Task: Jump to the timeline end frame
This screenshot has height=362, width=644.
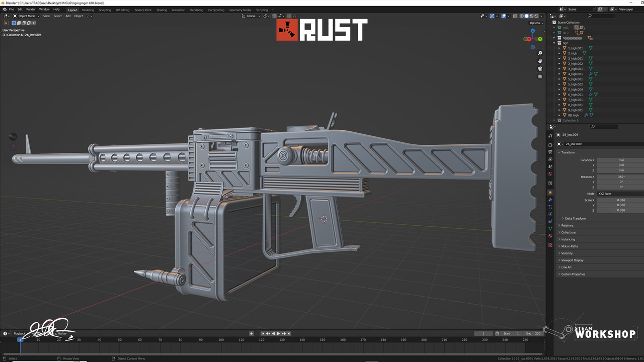Action: coord(289,333)
